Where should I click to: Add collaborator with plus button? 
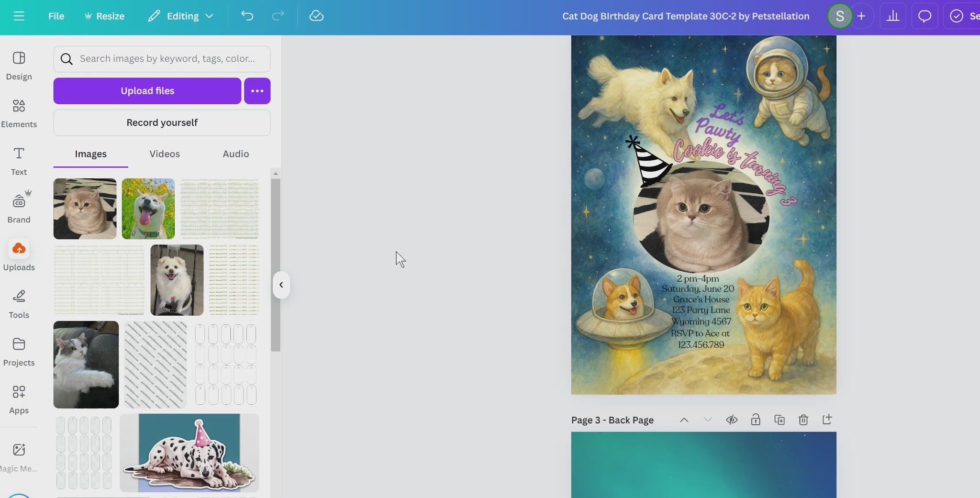point(861,16)
